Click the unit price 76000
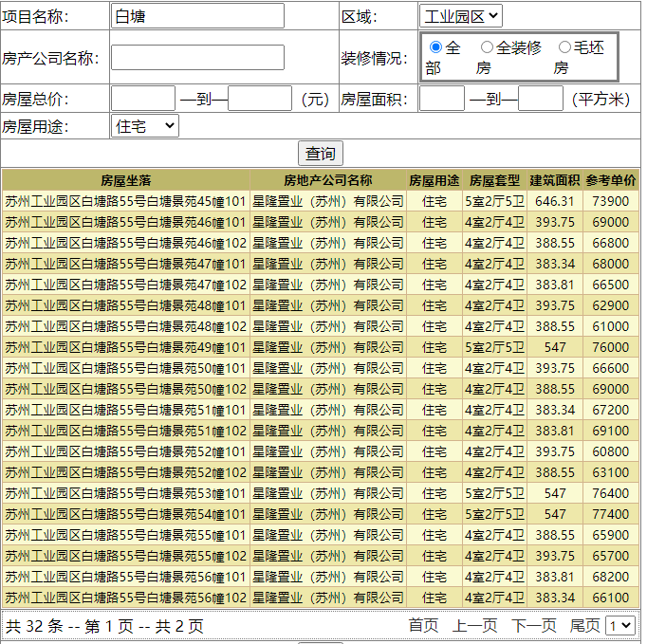647x644 pixels. click(x=611, y=347)
